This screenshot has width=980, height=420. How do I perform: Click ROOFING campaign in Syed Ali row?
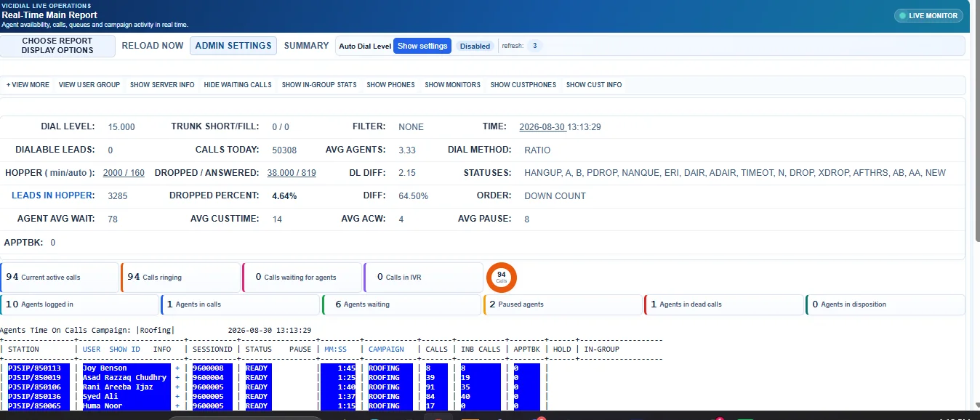pos(384,397)
